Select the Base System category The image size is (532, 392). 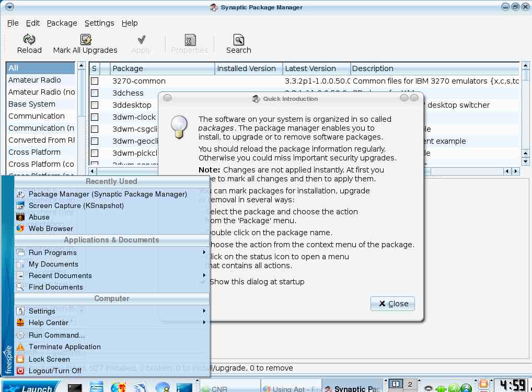pyautogui.click(x=41, y=104)
